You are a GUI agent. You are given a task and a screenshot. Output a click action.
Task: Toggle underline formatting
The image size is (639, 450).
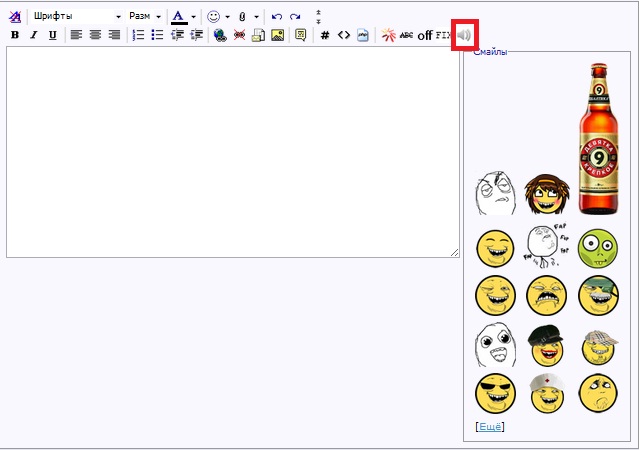click(x=52, y=35)
